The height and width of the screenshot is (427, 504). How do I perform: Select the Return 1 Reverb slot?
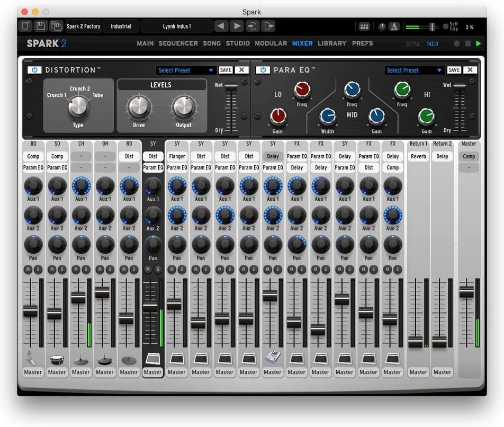pyautogui.click(x=418, y=156)
